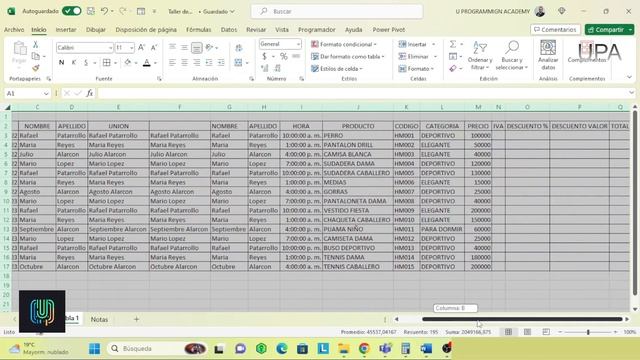Toggle Bold (N) formatting
The image size is (640, 360).
[x=61, y=62]
